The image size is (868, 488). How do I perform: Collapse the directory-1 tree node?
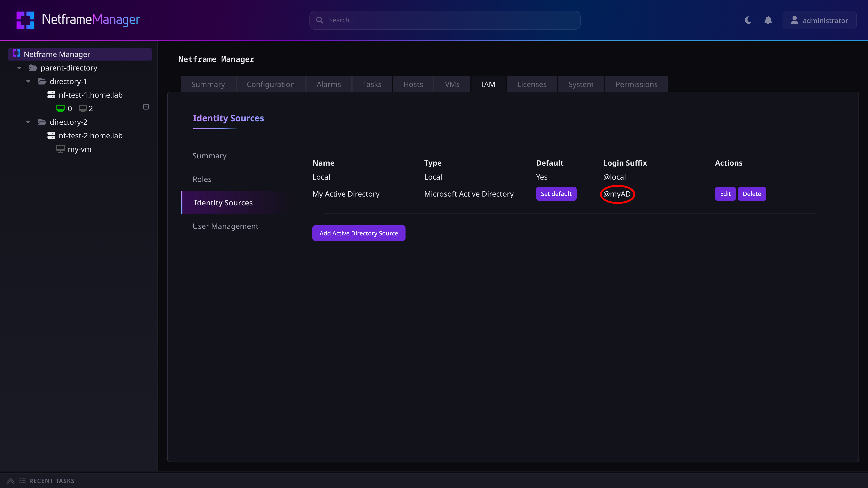(28, 82)
